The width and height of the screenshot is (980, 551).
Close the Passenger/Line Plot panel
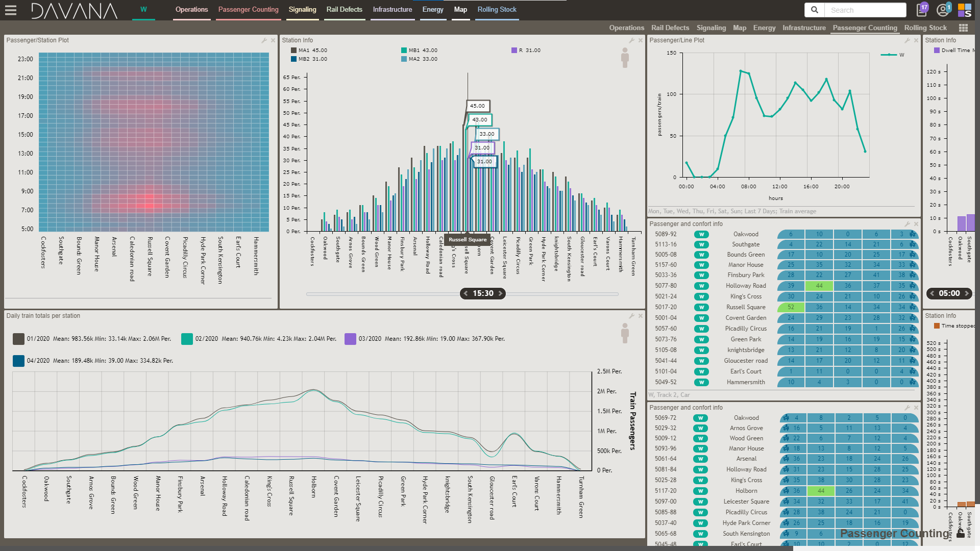pos(916,40)
